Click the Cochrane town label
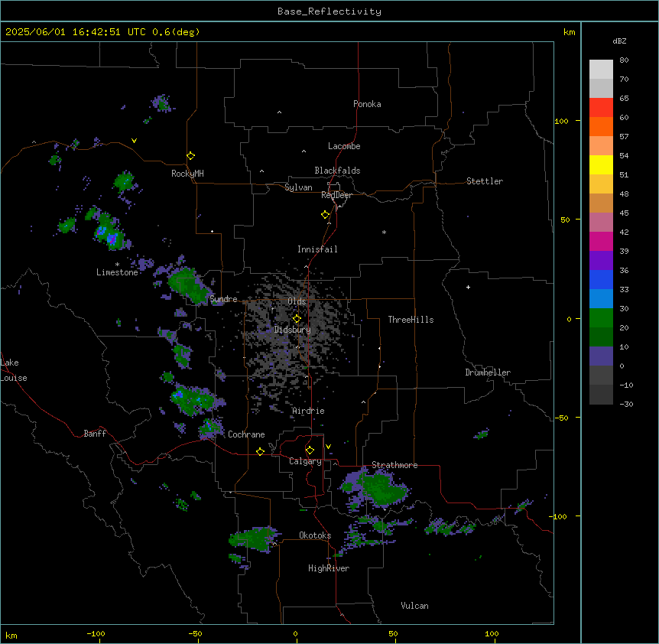The height and width of the screenshot is (644, 659). [x=246, y=434]
